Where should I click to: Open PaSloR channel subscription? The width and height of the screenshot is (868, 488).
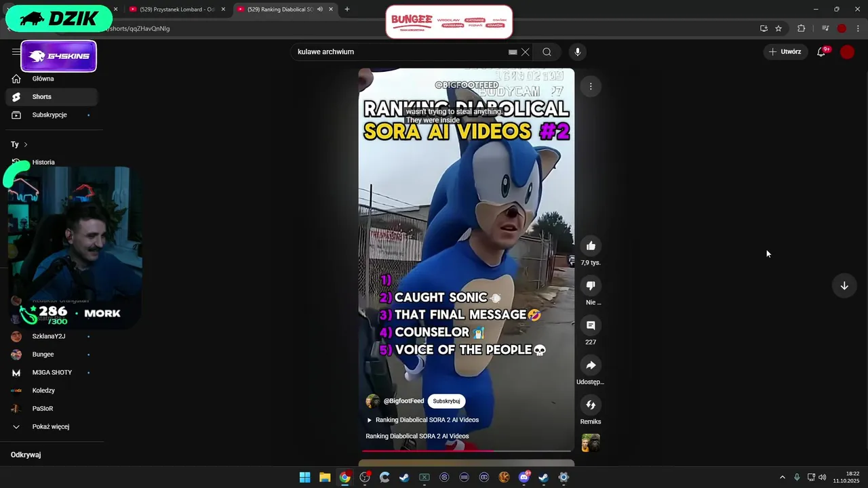point(53,409)
